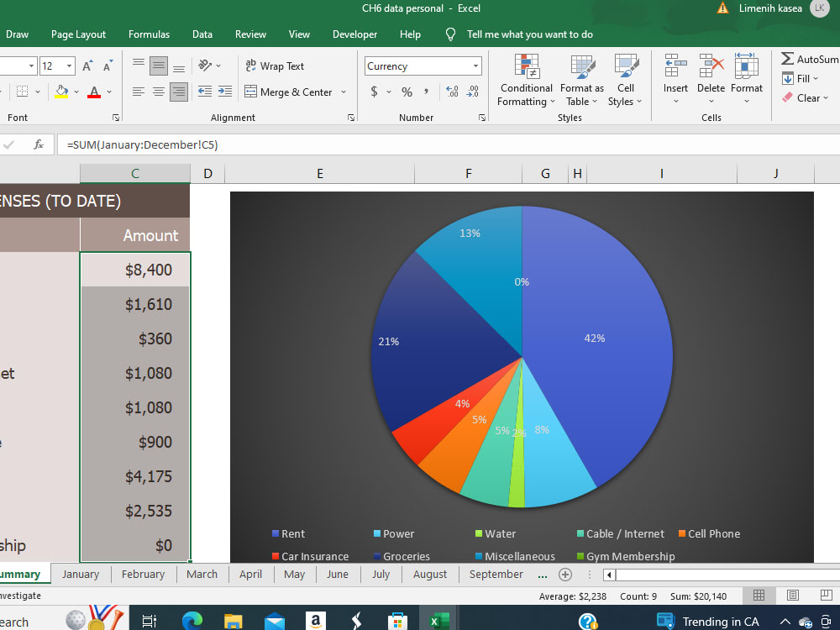Switch to the September sheet
Screen dimensions: 840x630
(x=496, y=575)
